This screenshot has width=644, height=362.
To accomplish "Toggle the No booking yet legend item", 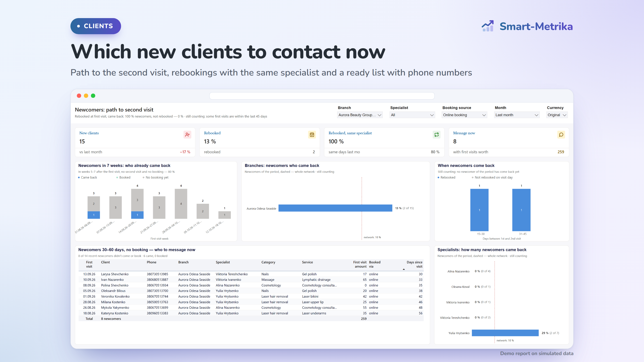I will click(x=155, y=177).
